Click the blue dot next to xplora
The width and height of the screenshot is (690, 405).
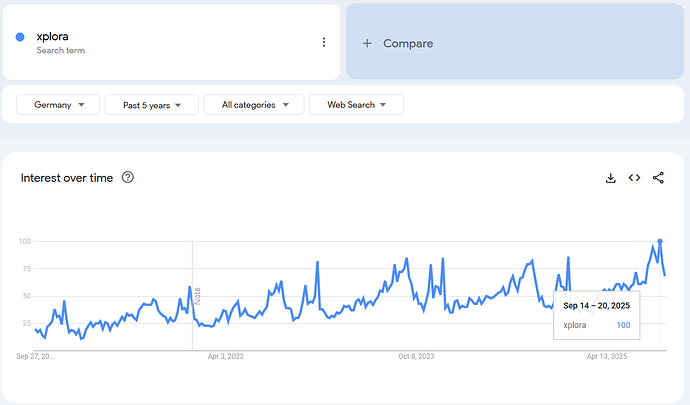click(20, 38)
